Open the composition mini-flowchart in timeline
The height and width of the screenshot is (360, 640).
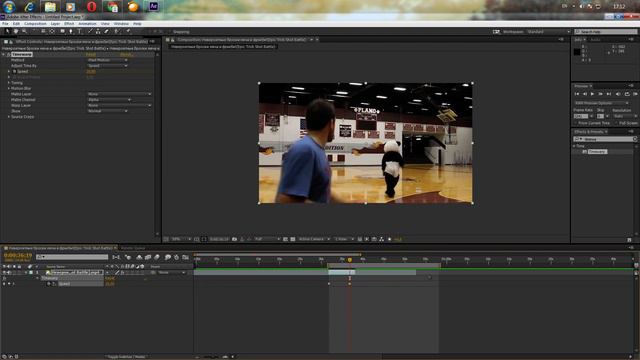[x=116, y=257]
